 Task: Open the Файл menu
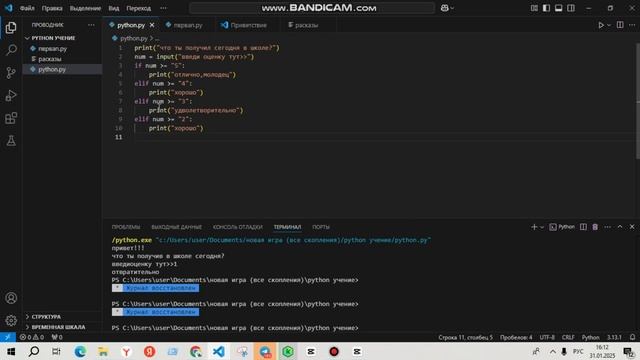click(27, 8)
